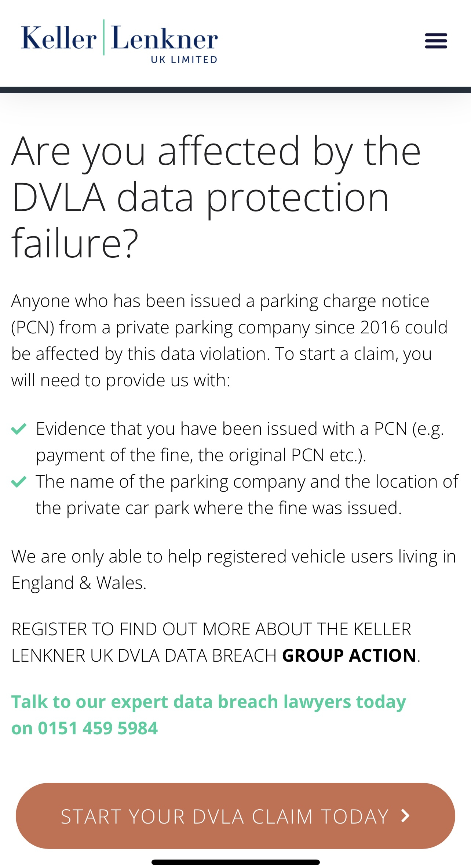Screen dimensions: 471x868
Task: Click the word 'Lenkner' in the logo
Action: [x=164, y=38]
